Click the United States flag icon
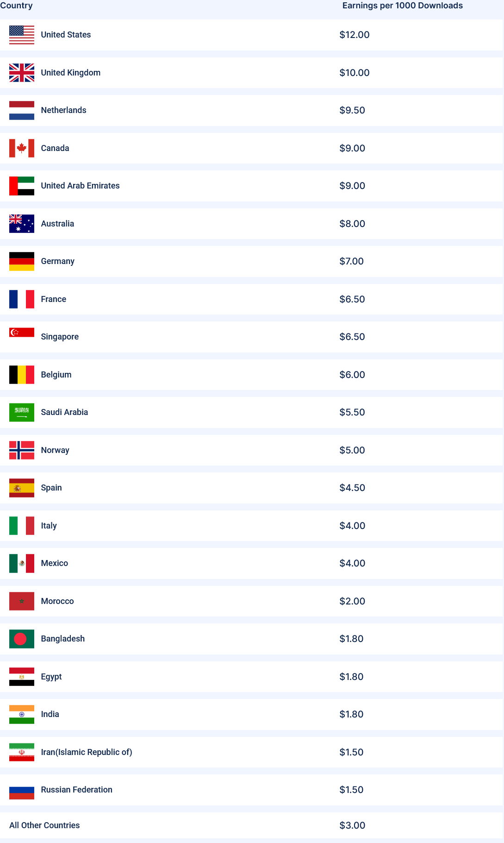 click(22, 35)
